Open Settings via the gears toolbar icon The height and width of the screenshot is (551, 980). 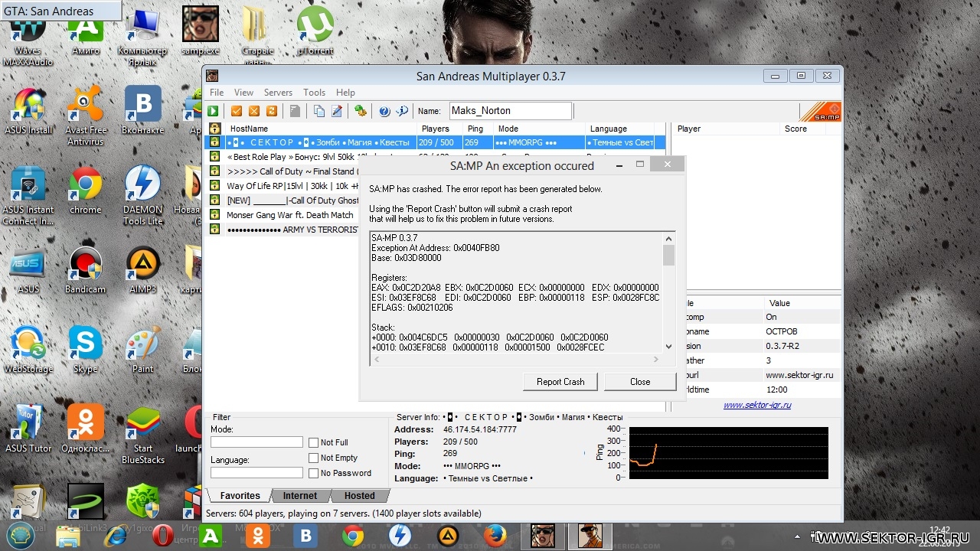(361, 111)
